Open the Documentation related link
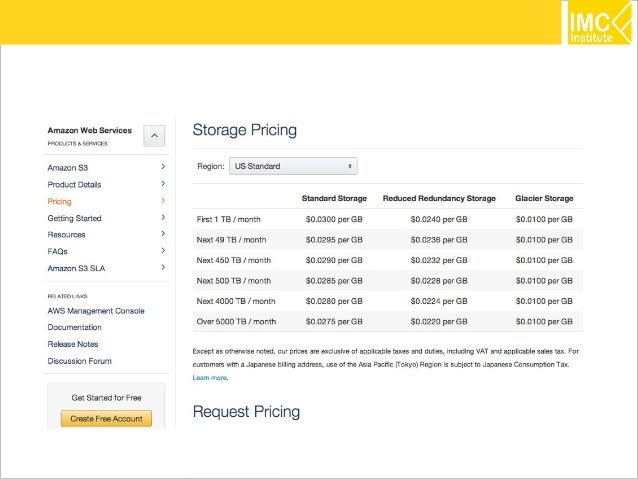Screen dimensions: 638x479 pyautogui.click(x=74, y=327)
